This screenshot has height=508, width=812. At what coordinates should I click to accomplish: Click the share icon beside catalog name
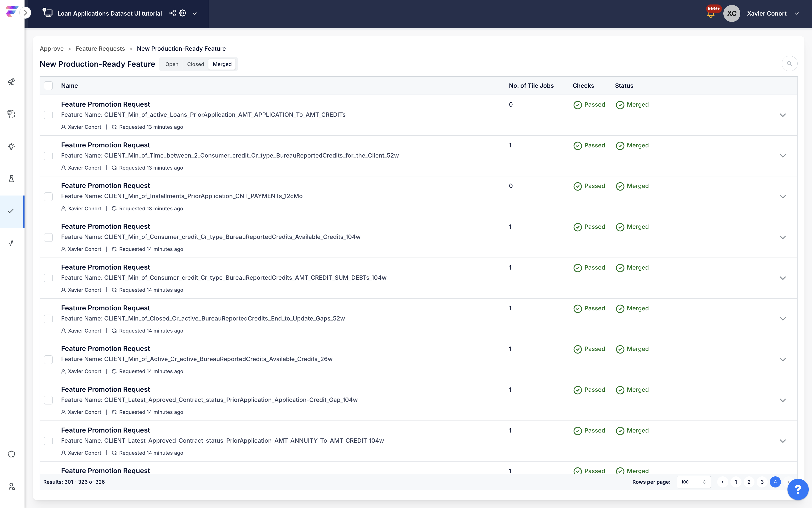pyautogui.click(x=172, y=13)
